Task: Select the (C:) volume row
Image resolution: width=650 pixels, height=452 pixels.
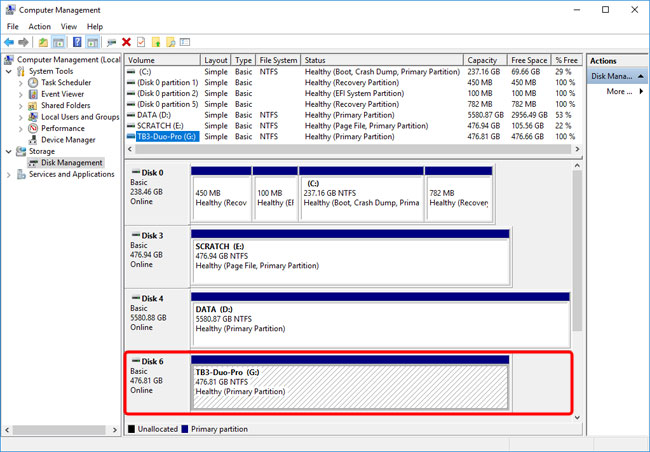Action: pyautogui.click(x=352, y=72)
